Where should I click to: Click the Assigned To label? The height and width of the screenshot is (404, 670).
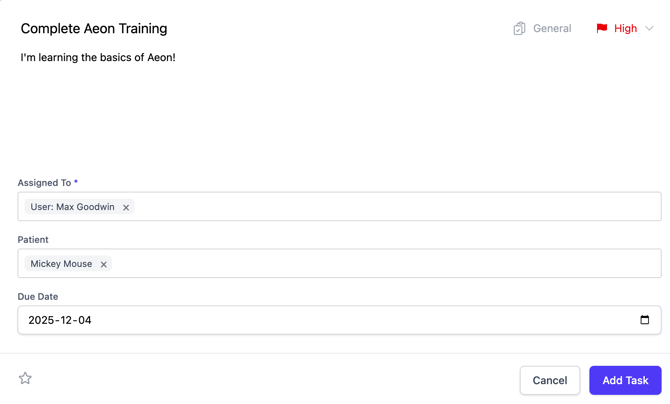coord(44,183)
